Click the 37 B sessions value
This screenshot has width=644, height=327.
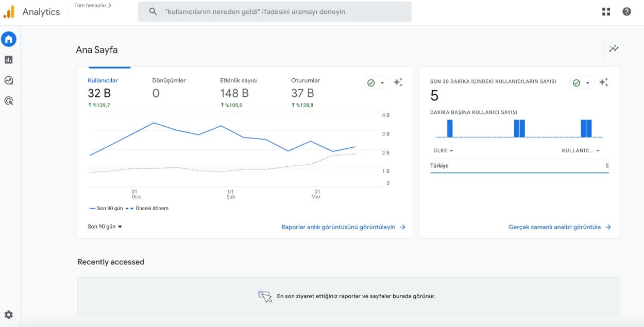point(302,93)
